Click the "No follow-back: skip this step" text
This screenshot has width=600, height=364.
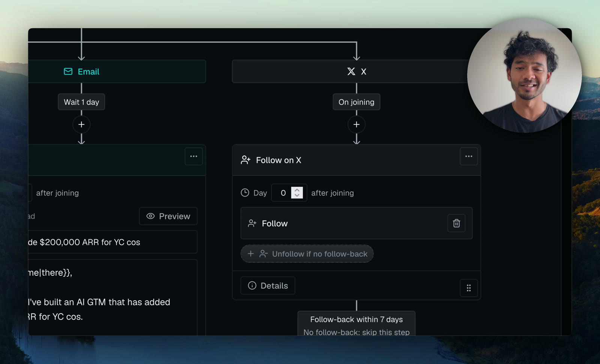[x=357, y=332]
